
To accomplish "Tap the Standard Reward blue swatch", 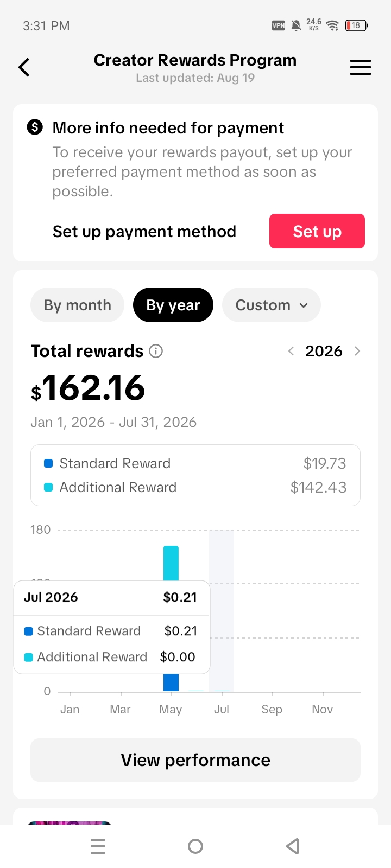I will (48, 463).
